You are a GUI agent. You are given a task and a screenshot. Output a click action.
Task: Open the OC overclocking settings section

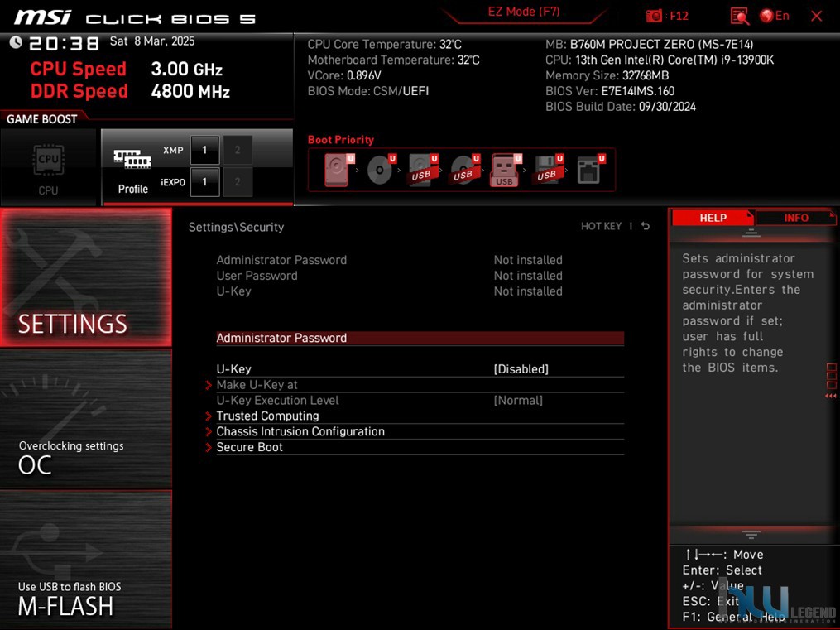[86, 419]
